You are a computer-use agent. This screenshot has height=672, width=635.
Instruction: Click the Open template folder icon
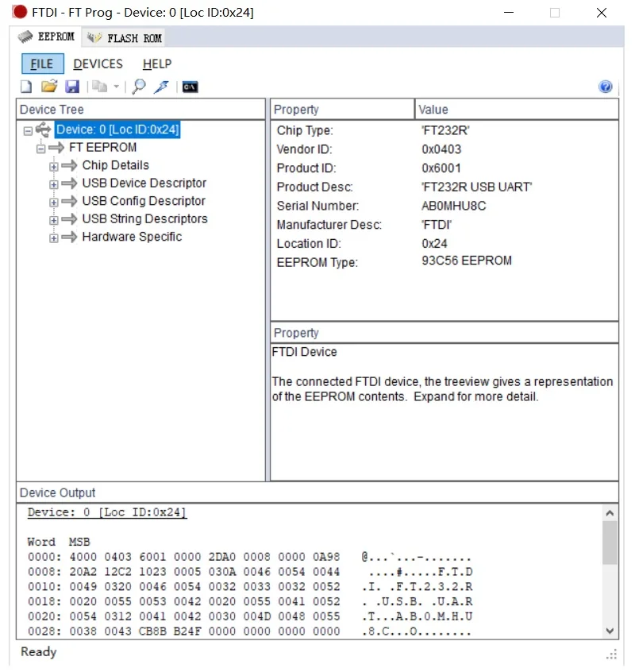coord(49,87)
